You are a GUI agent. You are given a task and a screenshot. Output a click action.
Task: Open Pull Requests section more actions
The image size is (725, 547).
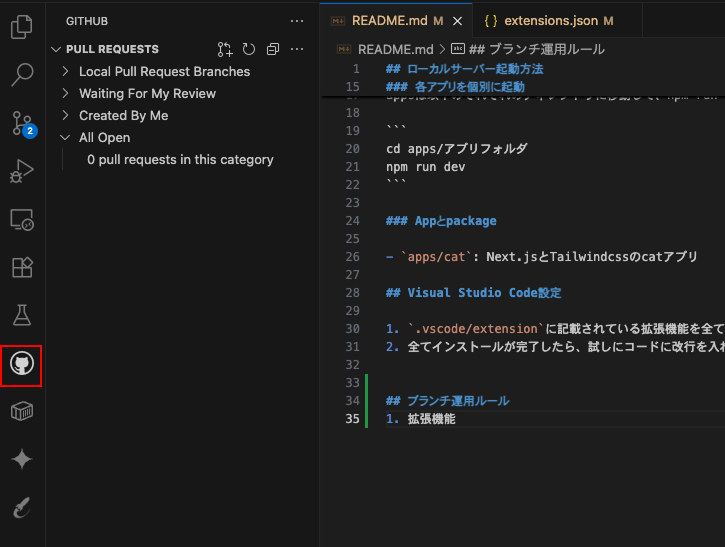(x=297, y=49)
